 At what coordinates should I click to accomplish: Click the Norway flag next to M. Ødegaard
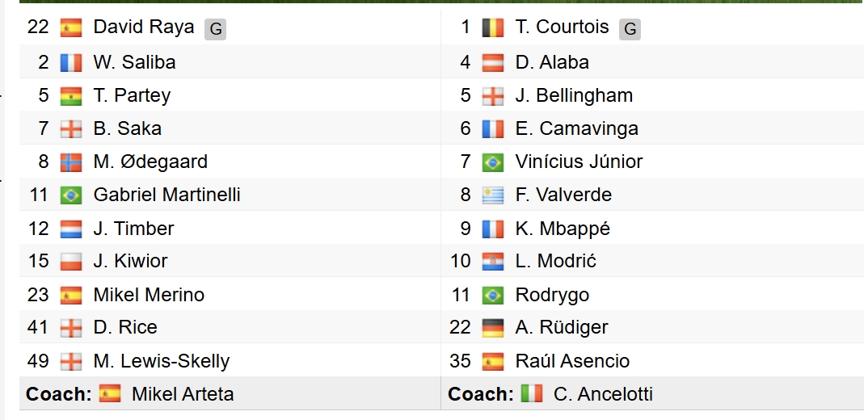point(71,162)
